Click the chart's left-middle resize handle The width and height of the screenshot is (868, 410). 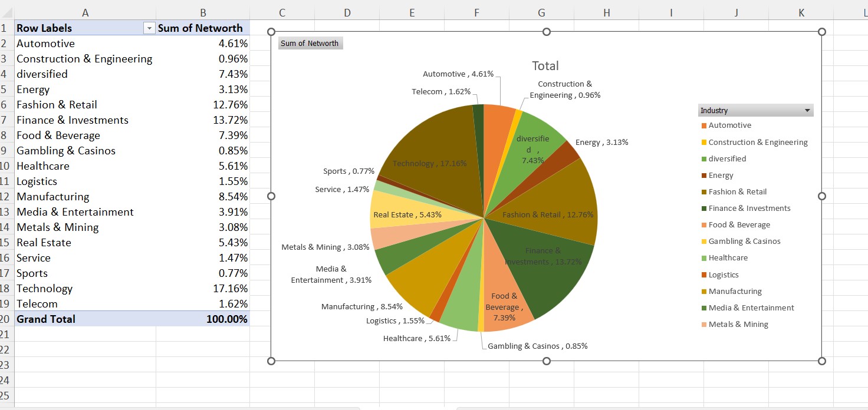(271, 196)
